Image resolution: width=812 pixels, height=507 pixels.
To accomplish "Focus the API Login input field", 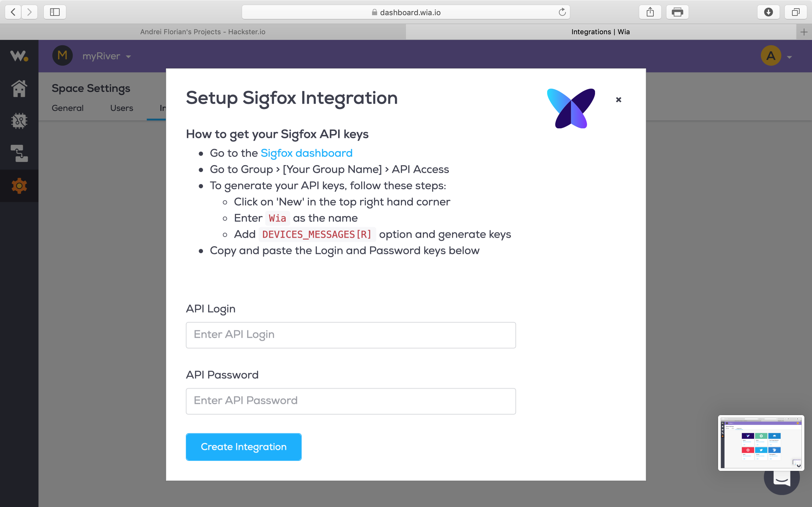I will click(x=350, y=335).
